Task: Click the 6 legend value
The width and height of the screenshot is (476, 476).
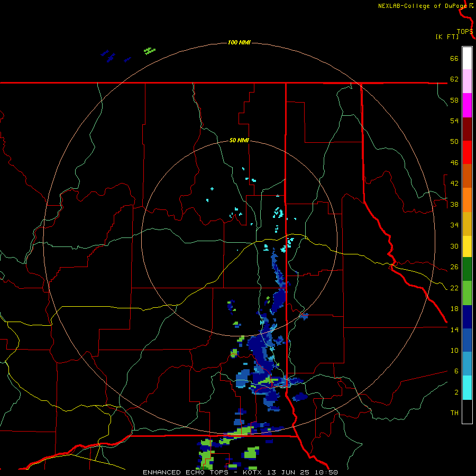Action: tap(456, 371)
